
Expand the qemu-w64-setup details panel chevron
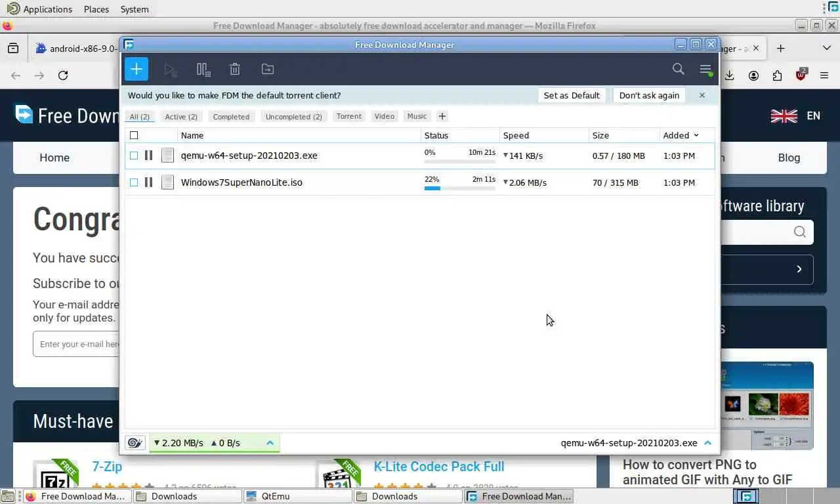tap(707, 443)
